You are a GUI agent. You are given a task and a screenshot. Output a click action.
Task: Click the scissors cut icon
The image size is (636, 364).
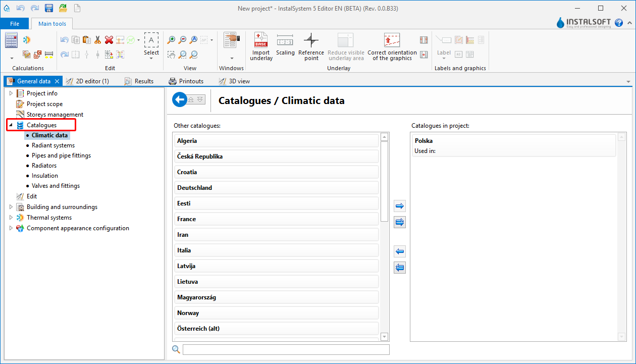(x=98, y=40)
